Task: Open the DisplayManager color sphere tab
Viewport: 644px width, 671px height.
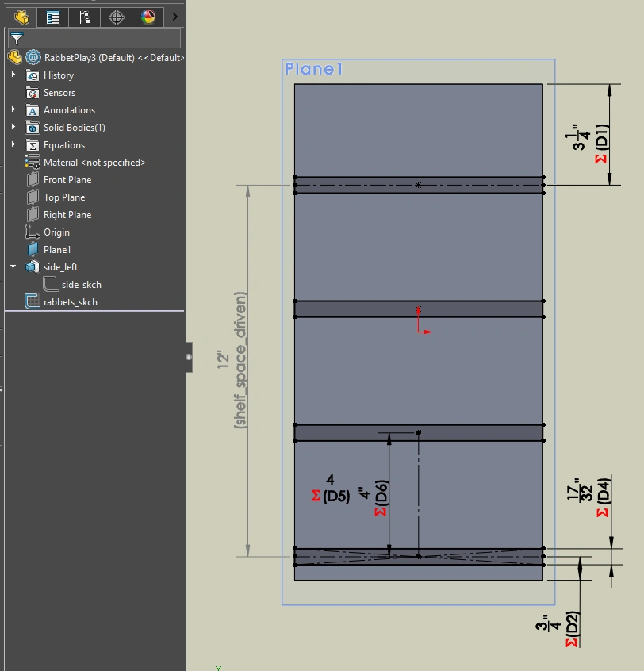Action: (x=148, y=17)
